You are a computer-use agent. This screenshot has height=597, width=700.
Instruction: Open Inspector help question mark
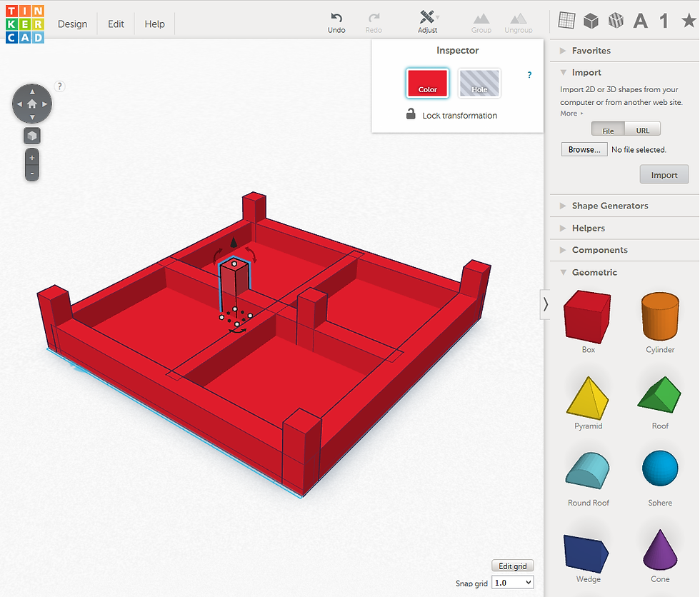click(529, 75)
